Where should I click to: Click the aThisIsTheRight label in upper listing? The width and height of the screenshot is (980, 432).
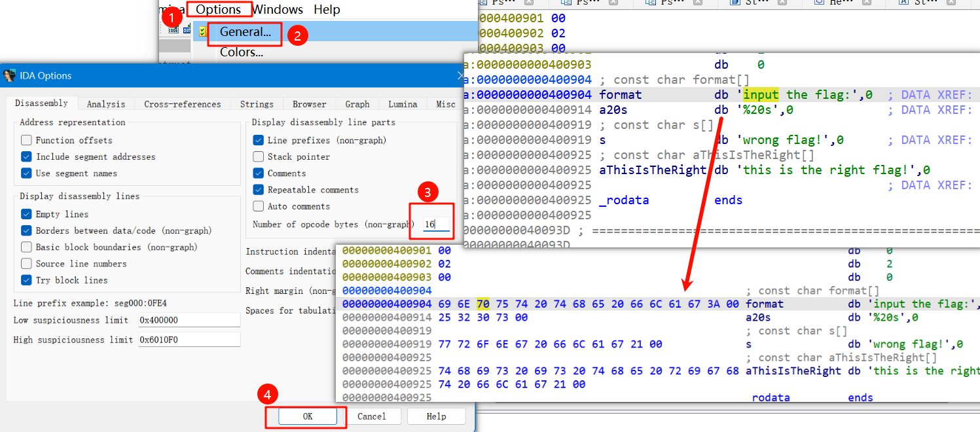(653, 170)
